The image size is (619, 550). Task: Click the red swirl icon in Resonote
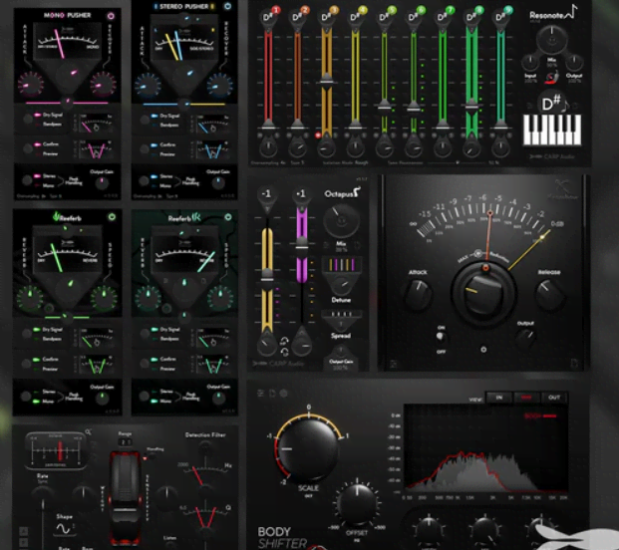[552, 77]
